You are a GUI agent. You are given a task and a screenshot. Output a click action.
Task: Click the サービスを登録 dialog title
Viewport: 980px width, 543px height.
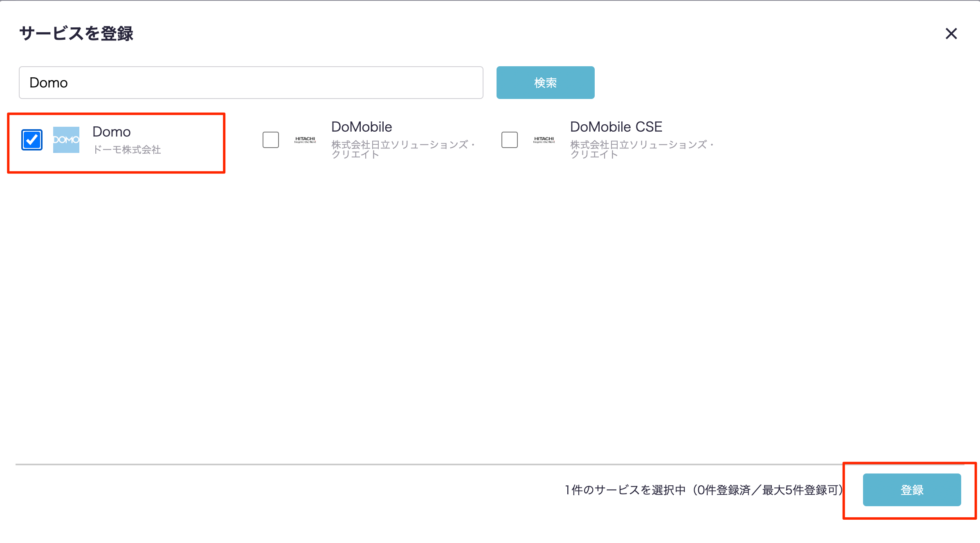76,34
